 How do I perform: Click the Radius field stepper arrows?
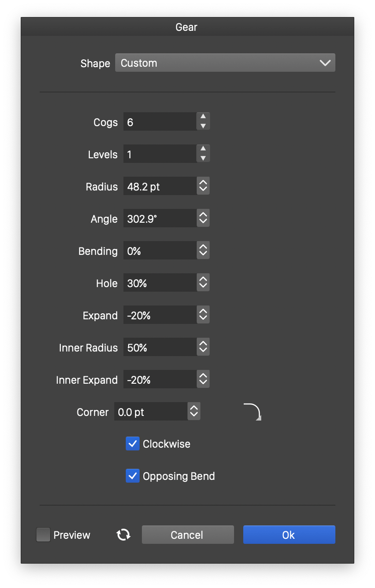(203, 186)
